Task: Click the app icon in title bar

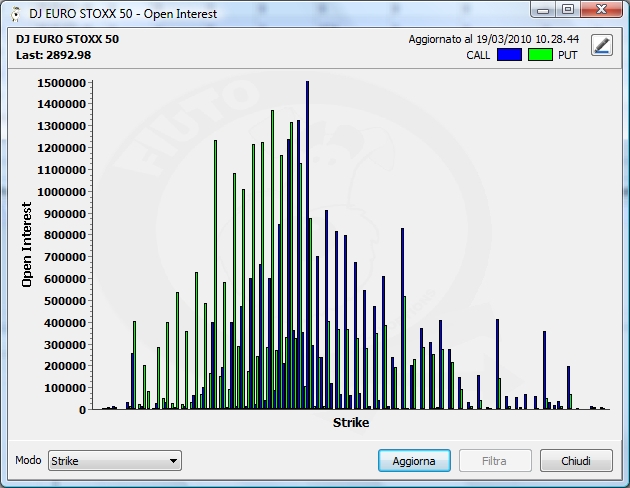Action: point(16,14)
